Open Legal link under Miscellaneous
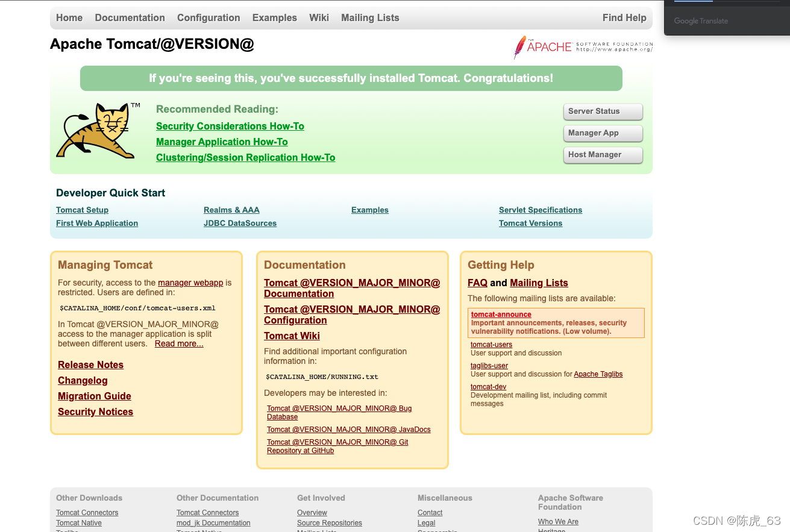The height and width of the screenshot is (532, 790). point(427,523)
